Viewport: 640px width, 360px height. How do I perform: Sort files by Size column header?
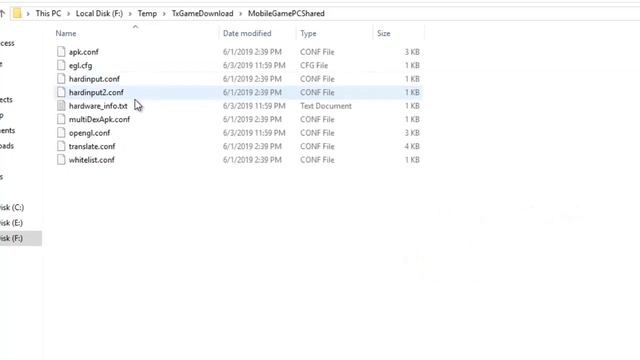(384, 33)
